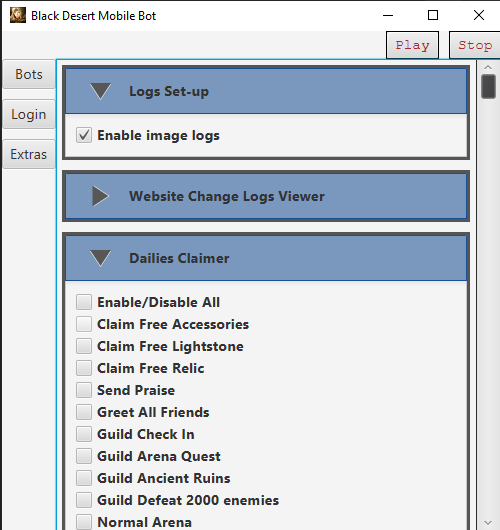Collapse the Dailies Claimer section triangle

coord(100,258)
